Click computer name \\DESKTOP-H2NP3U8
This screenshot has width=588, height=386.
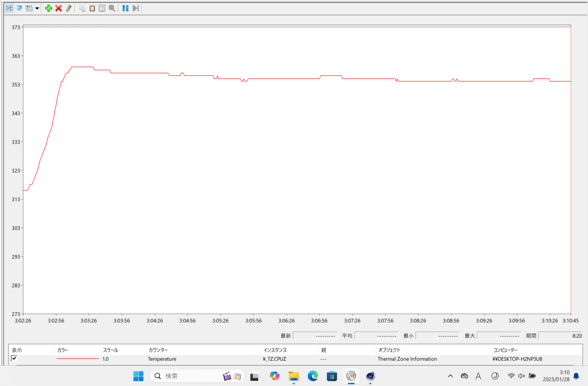coord(517,359)
